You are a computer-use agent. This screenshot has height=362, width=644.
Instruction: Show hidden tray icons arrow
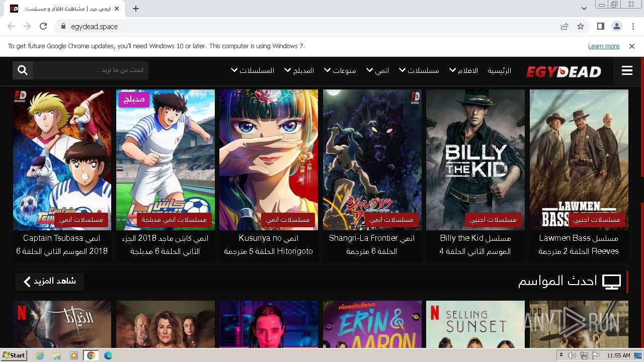tap(561, 355)
